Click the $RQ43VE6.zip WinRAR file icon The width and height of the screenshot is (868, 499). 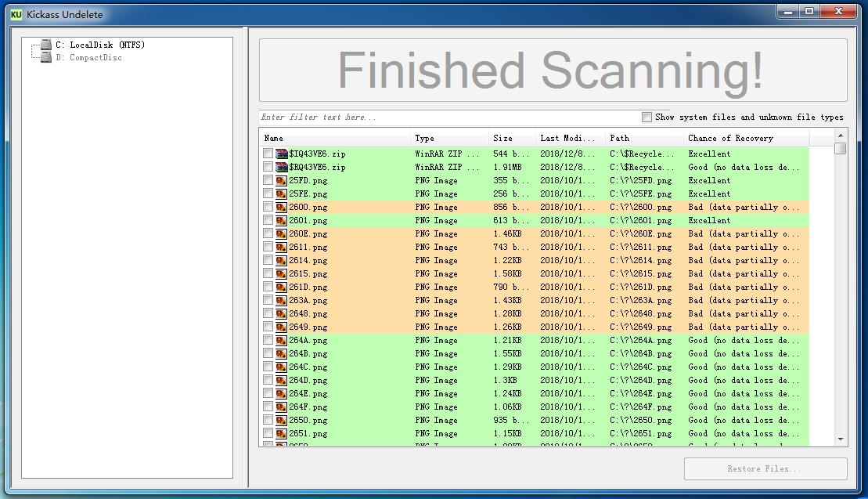[x=282, y=167]
